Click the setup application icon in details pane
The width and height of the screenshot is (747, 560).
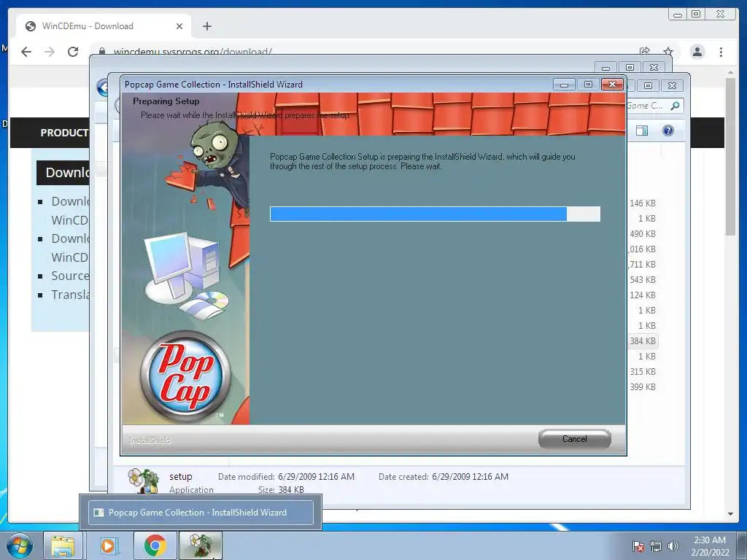click(x=144, y=481)
